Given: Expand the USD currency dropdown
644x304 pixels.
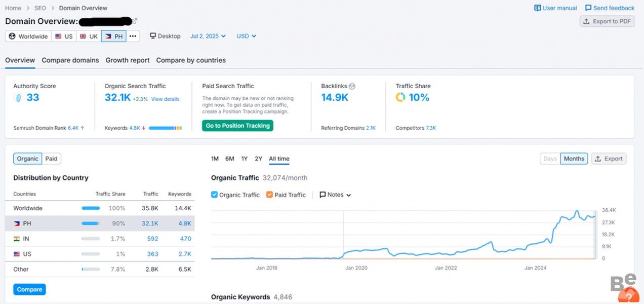Looking at the screenshot, I should pyautogui.click(x=246, y=36).
